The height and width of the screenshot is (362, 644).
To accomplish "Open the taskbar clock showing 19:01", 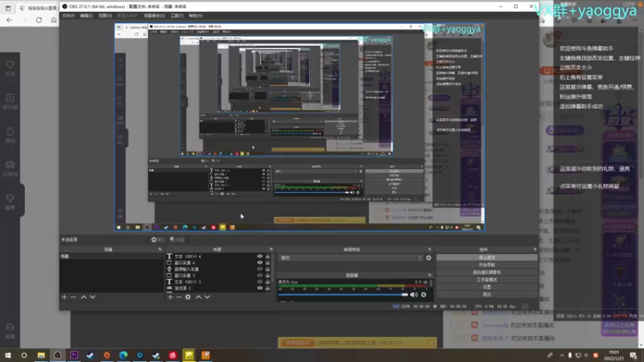I will pos(614,355).
